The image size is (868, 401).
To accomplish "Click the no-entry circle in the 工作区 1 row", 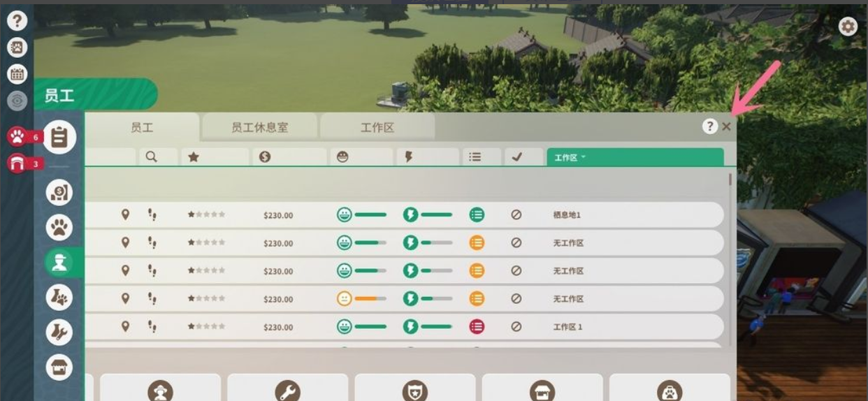I will point(516,326).
